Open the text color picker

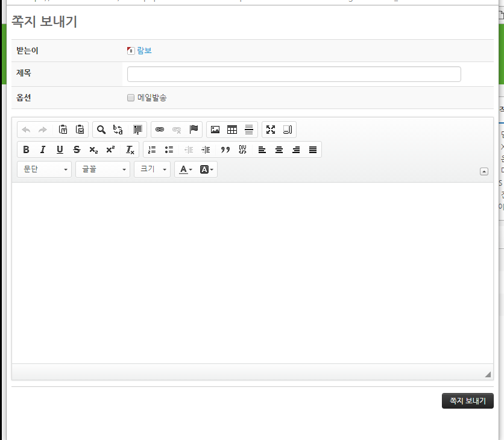186,169
